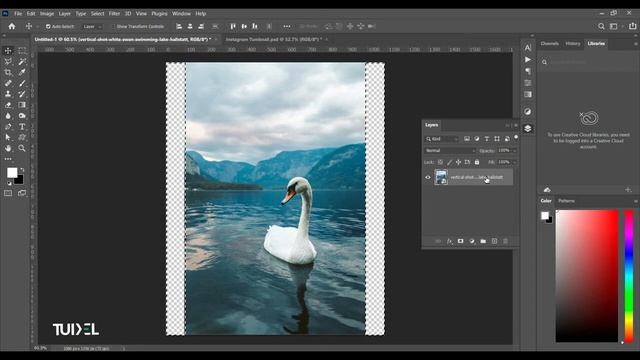Screen dimensions: 640x360
Task: Switch to the Instagram Tumbnail.psd document tab
Action: click(273, 40)
